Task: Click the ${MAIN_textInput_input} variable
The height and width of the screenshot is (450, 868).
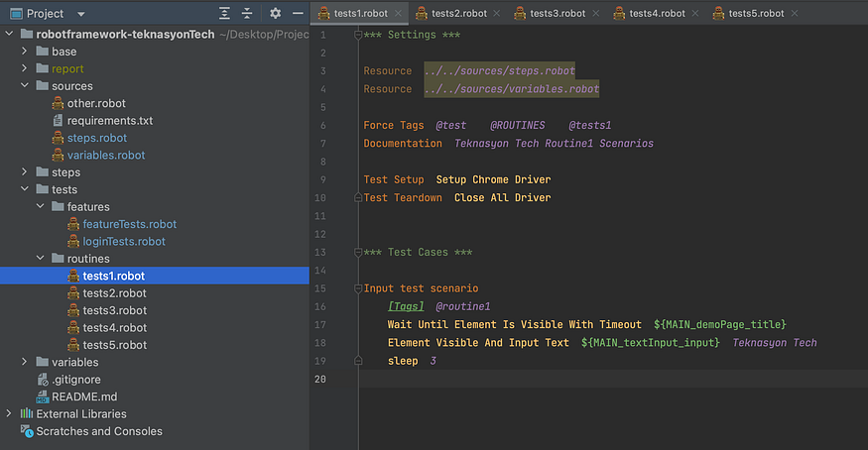Action: (651, 343)
